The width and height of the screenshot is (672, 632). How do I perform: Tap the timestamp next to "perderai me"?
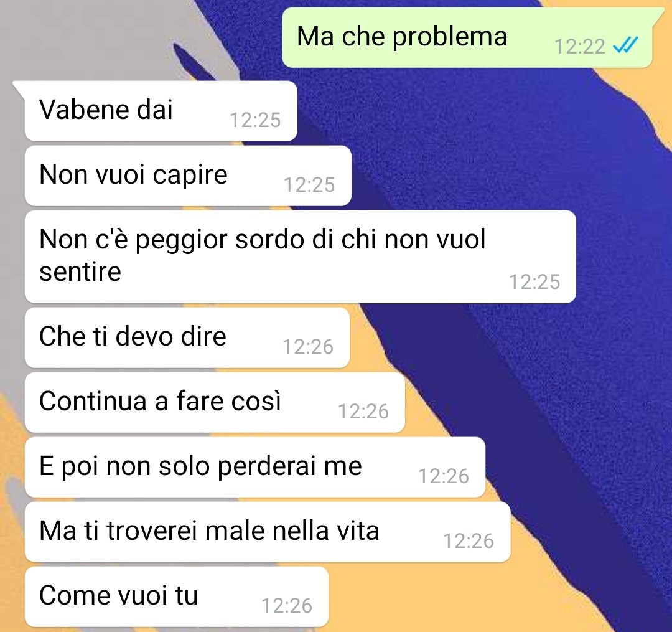coord(444,476)
